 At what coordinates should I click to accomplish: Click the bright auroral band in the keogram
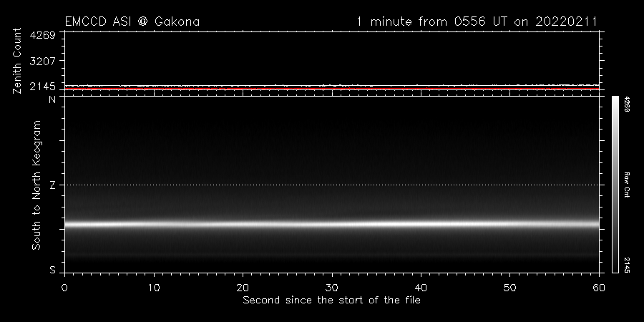[x=332, y=224]
